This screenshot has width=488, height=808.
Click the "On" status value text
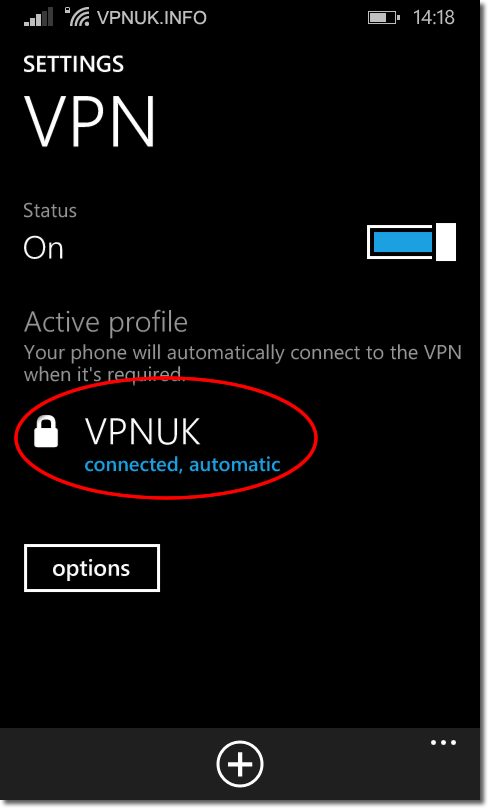[x=43, y=248]
